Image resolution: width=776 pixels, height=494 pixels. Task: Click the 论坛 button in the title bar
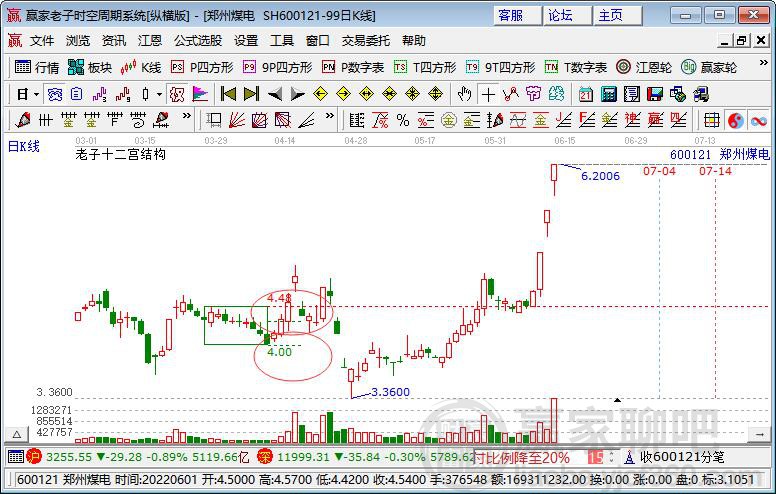coord(567,15)
